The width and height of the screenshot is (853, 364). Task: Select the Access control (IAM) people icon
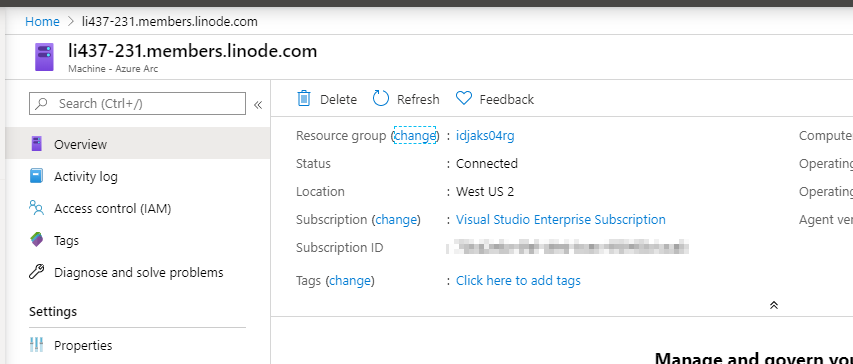pos(36,208)
